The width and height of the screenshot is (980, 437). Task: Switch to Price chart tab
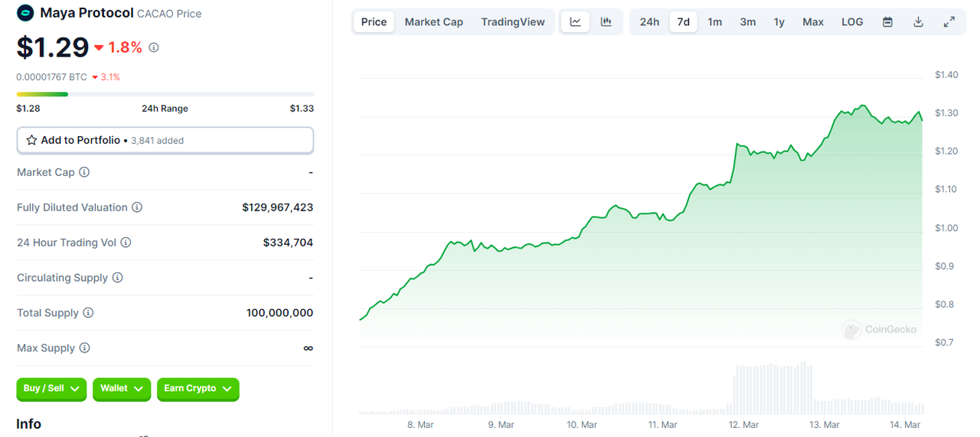pyautogui.click(x=374, y=21)
